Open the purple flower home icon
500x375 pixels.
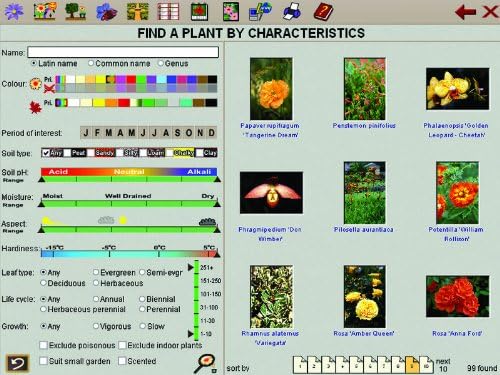14,11
